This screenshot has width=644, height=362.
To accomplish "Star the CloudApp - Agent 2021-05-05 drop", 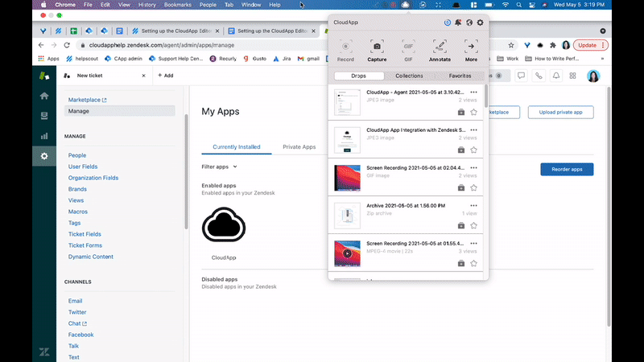I will [473, 112].
